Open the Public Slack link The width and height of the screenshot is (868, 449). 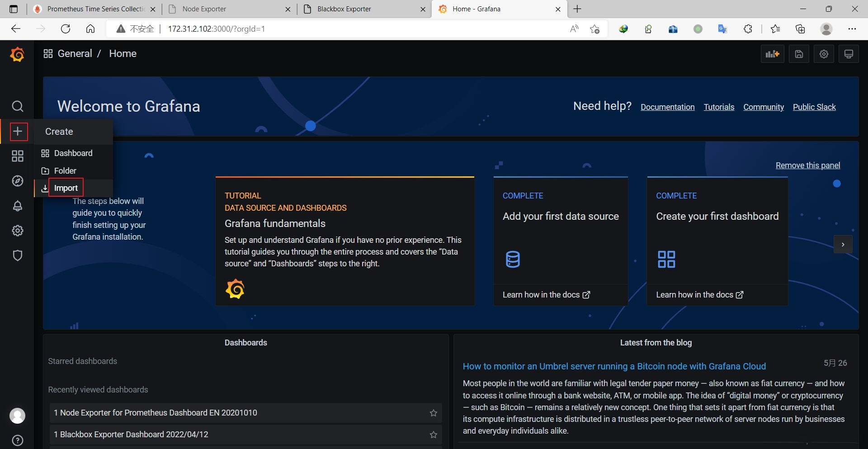[814, 107]
